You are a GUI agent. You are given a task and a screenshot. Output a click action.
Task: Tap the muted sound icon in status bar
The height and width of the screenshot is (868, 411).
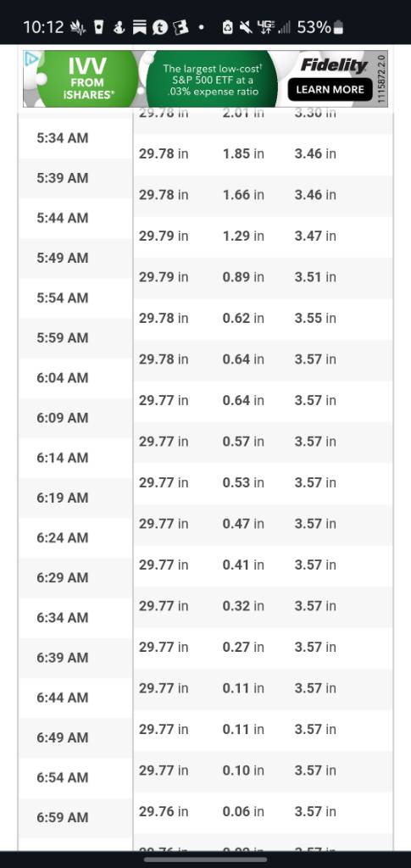tap(246, 27)
